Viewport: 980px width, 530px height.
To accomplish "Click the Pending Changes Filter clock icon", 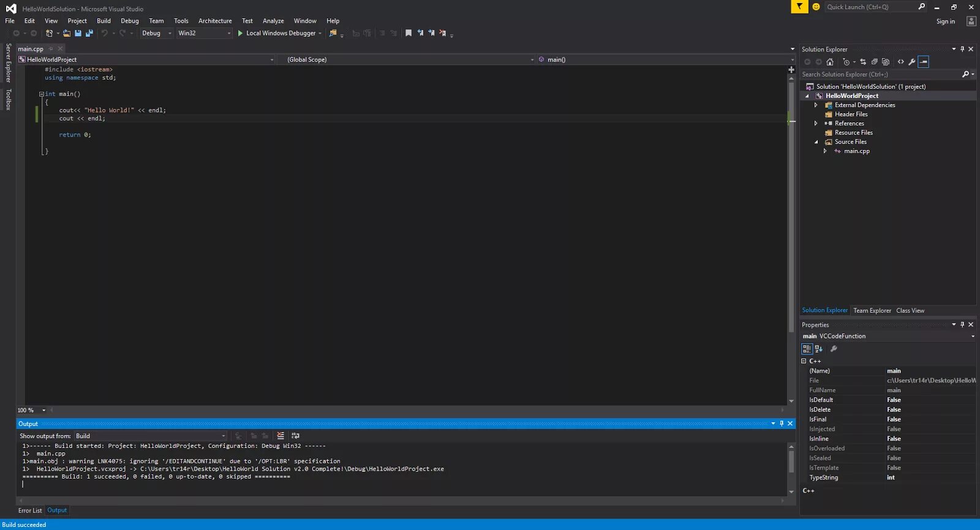I will click(846, 62).
